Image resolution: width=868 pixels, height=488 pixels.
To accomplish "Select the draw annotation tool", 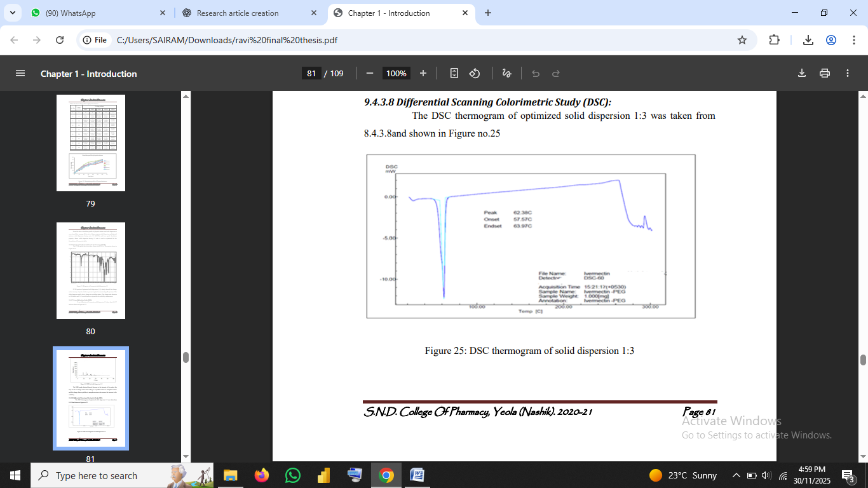I will click(x=506, y=74).
